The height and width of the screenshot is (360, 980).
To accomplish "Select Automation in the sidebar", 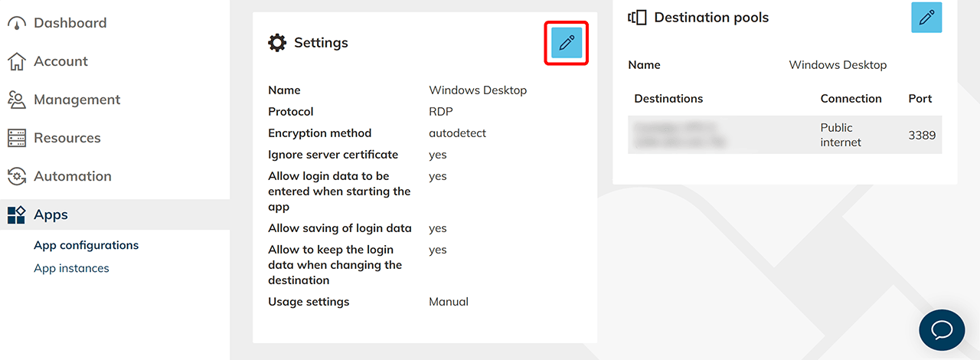I will 72,176.
